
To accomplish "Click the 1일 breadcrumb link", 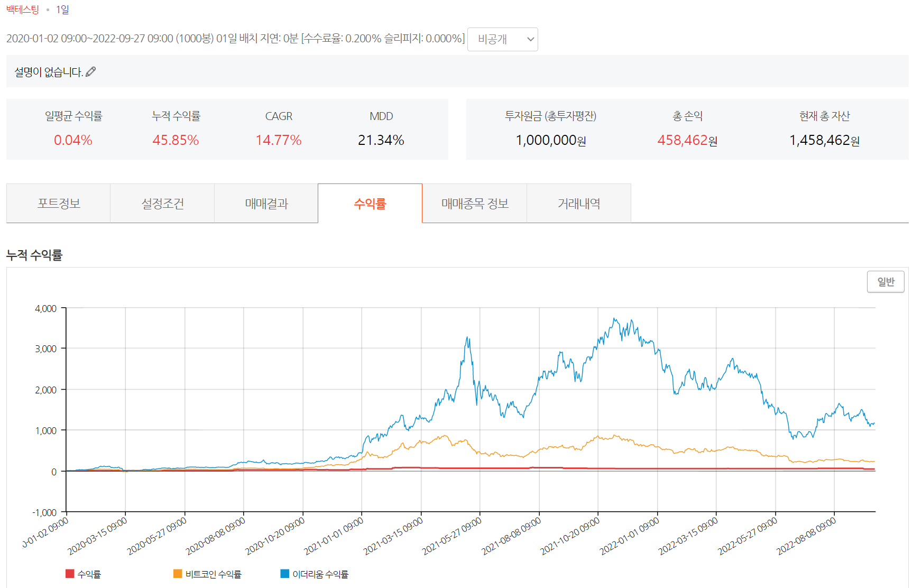I will [62, 10].
